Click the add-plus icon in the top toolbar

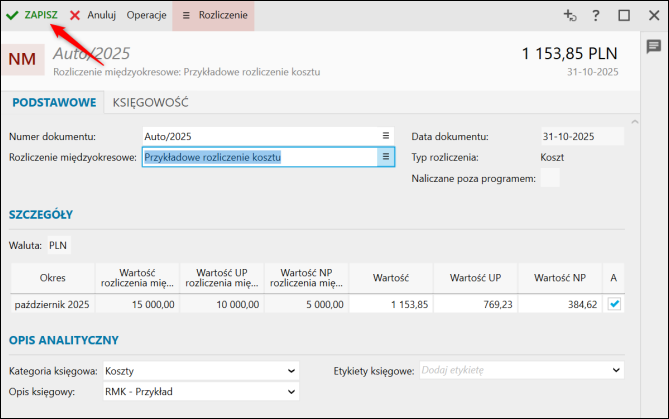click(x=570, y=15)
